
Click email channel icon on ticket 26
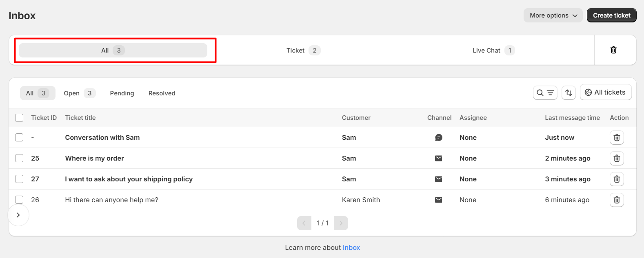point(439,200)
